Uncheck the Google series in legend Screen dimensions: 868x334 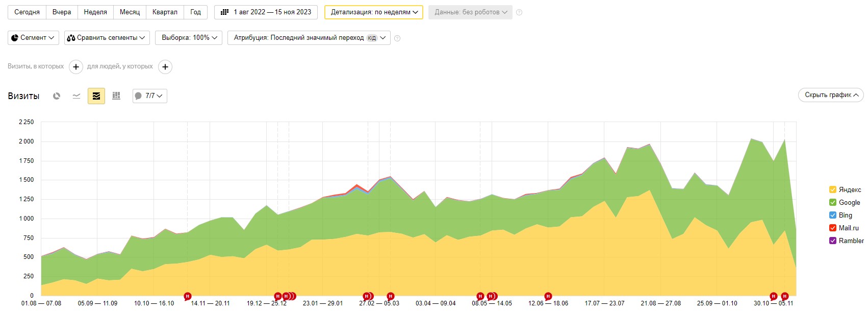[x=833, y=202]
